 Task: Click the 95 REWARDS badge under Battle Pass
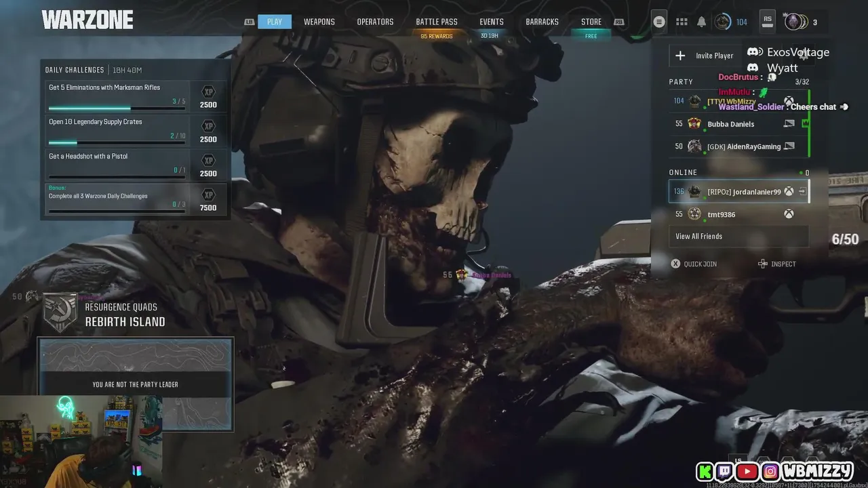(437, 36)
